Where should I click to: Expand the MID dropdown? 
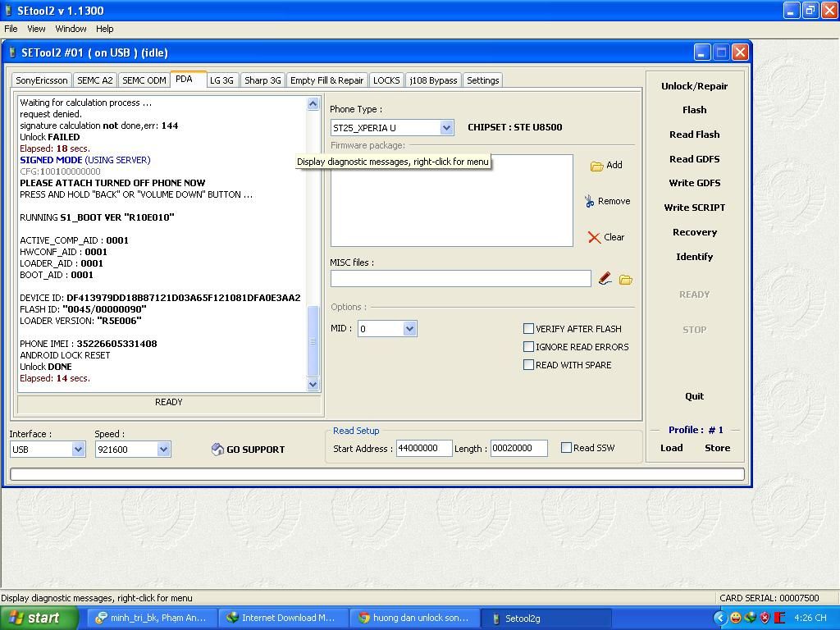tap(409, 328)
